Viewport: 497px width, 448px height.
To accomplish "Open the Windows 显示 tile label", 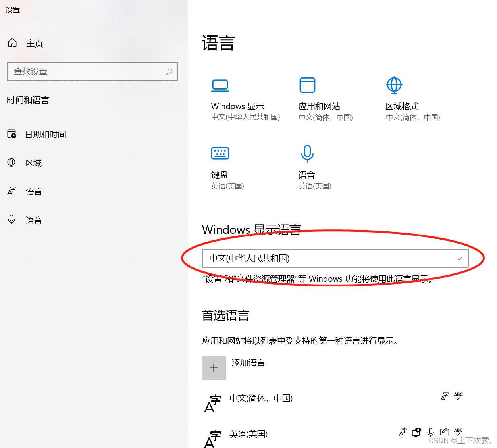I will click(x=237, y=106).
